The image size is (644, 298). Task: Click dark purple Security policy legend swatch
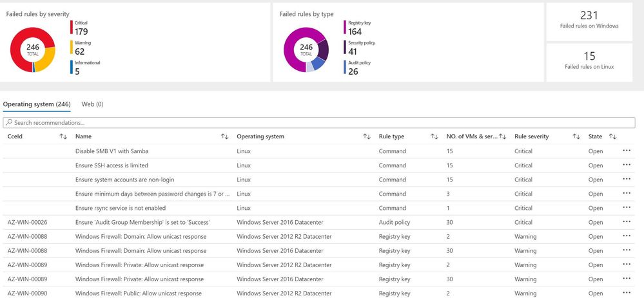tap(345, 47)
